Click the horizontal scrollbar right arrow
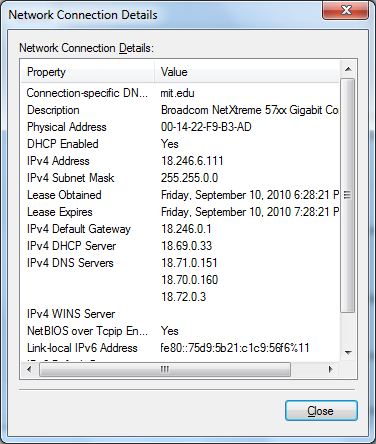 pos(331,369)
